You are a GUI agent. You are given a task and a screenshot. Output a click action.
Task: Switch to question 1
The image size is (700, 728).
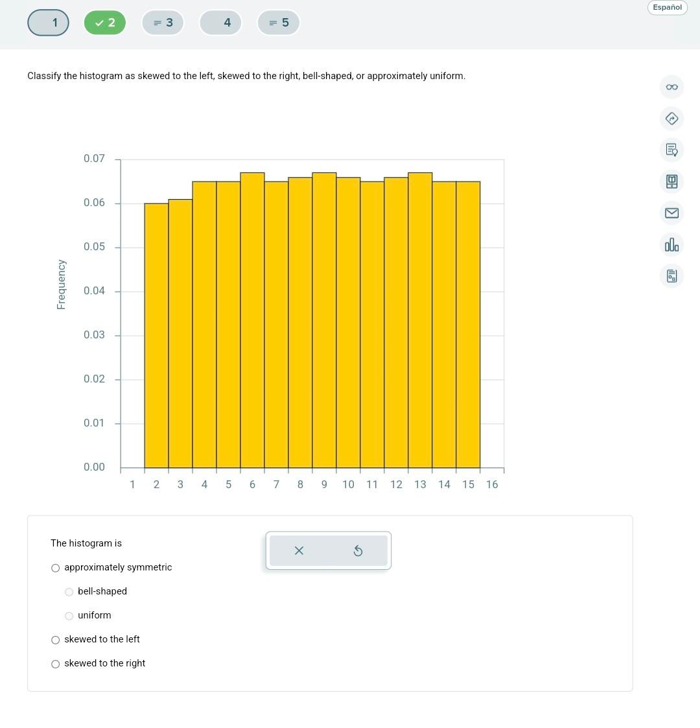pyautogui.click(x=48, y=22)
